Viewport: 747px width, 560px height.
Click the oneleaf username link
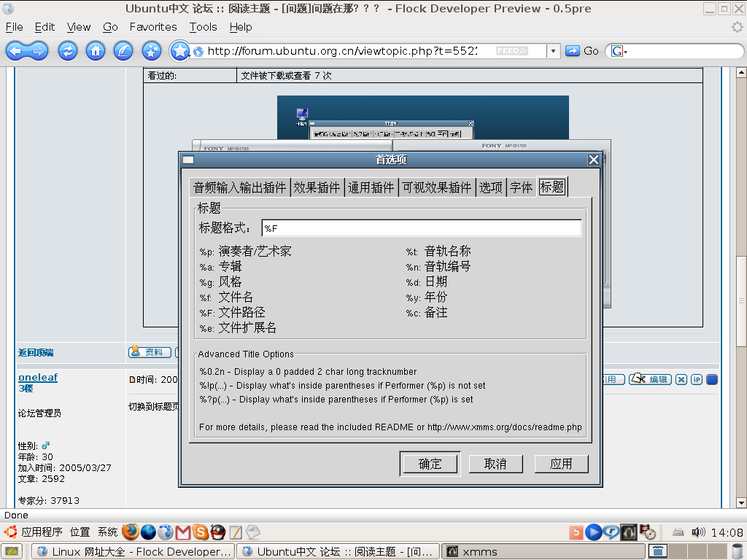38,377
